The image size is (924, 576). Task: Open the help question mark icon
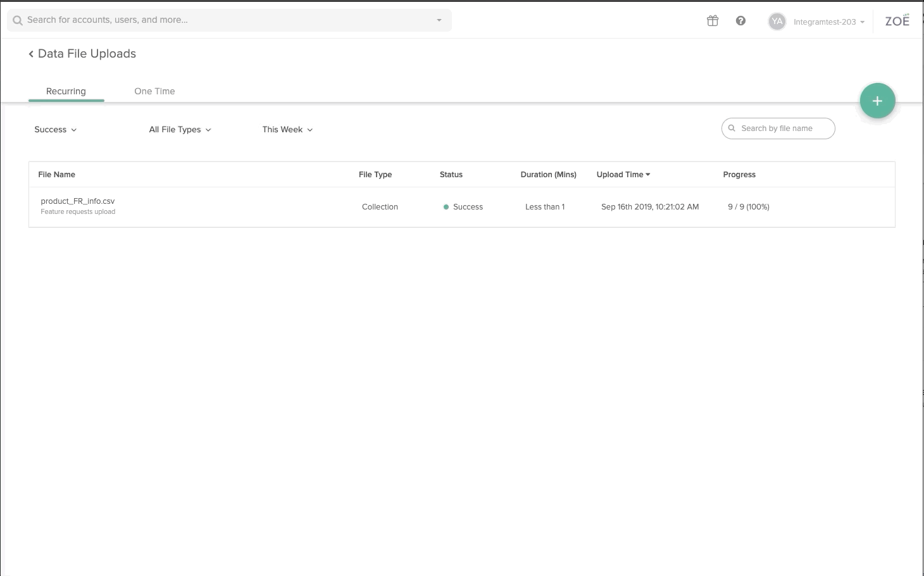(740, 21)
